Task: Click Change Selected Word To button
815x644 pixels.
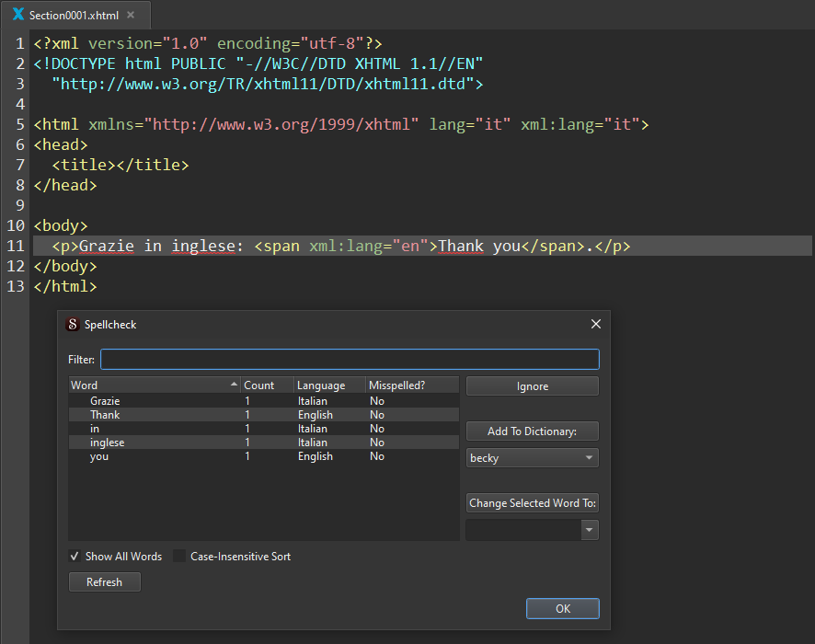Action: (532, 503)
